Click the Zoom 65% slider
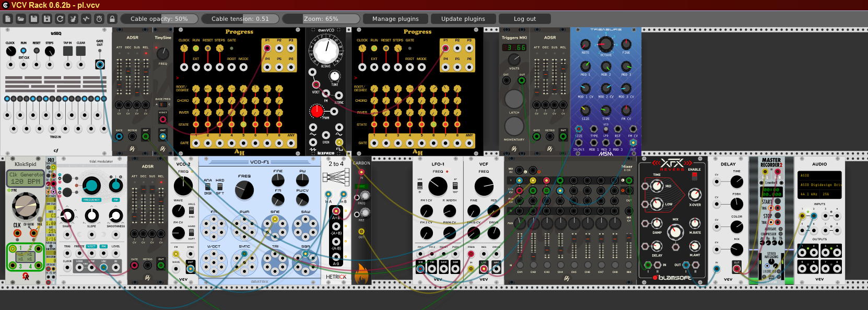 point(321,19)
